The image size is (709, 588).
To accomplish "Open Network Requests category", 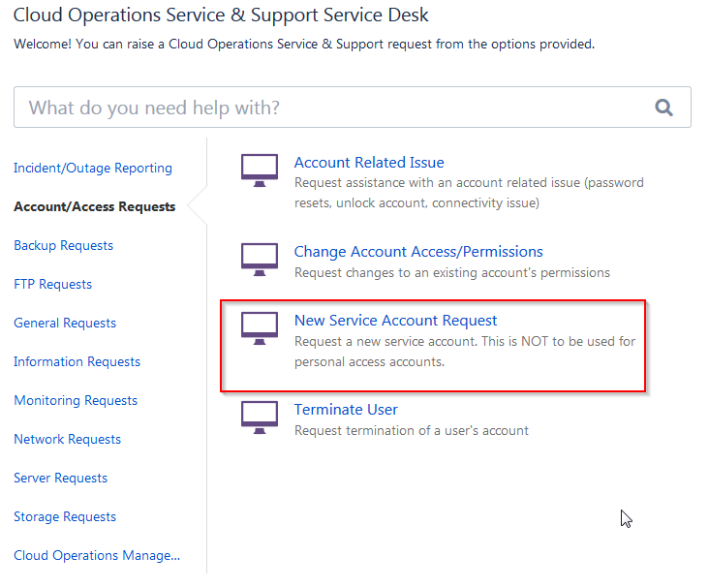I will click(68, 439).
